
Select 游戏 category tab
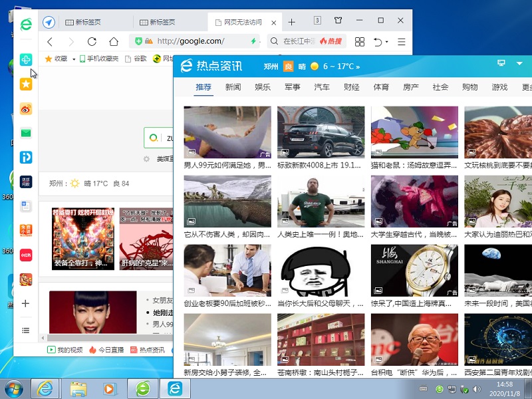[499, 87]
